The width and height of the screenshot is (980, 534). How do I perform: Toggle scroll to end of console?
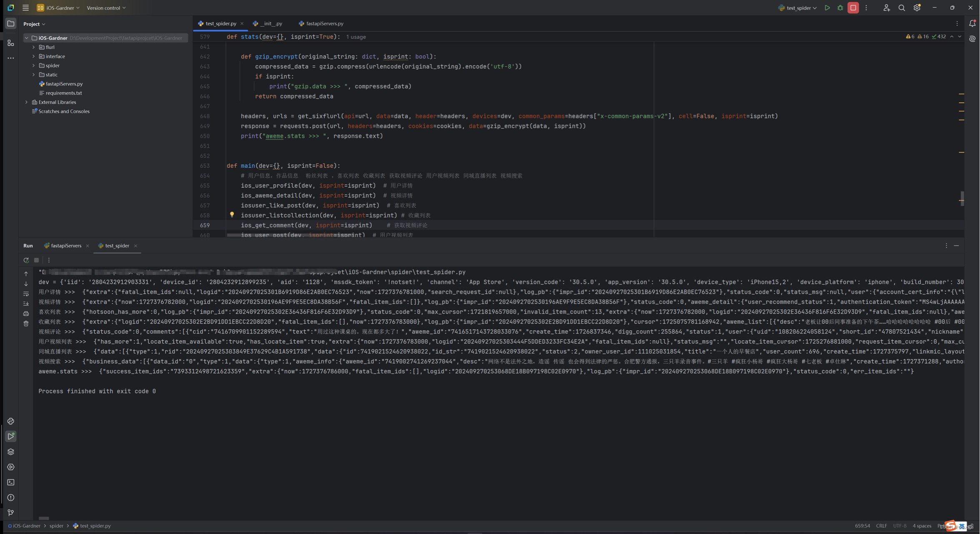tap(26, 304)
